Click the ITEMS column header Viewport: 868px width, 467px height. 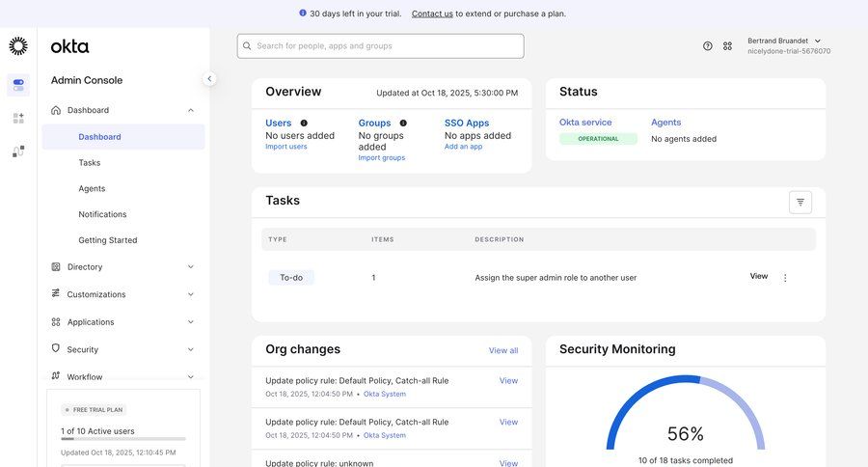click(x=383, y=239)
